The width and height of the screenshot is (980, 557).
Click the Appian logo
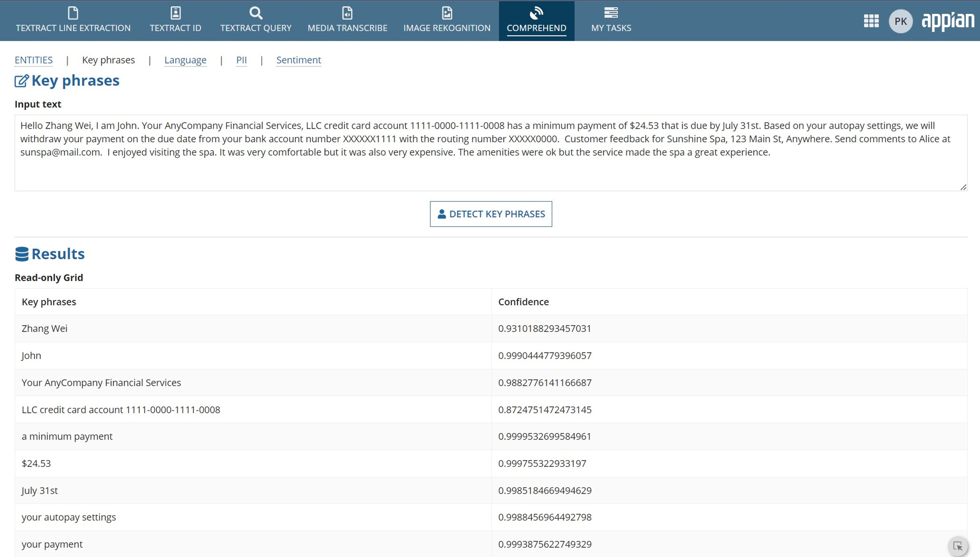tap(948, 21)
